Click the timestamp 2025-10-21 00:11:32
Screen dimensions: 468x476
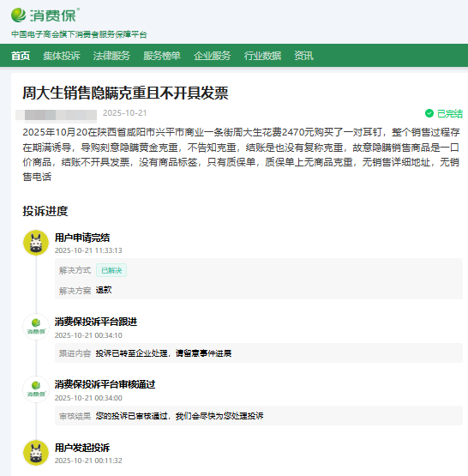click(x=88, y=461)
